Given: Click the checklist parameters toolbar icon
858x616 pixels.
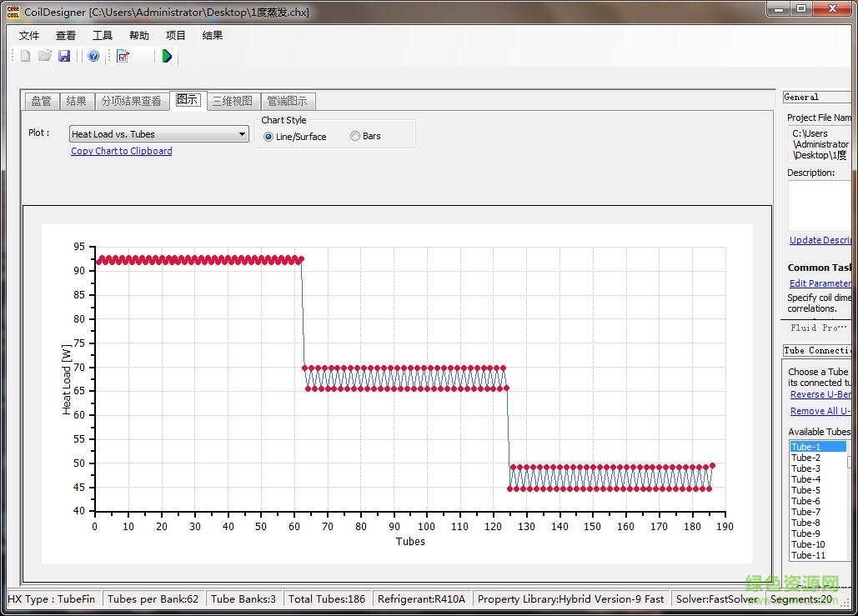Looking at the screenshot, I should pyautogui.click(x=123, y=56).
